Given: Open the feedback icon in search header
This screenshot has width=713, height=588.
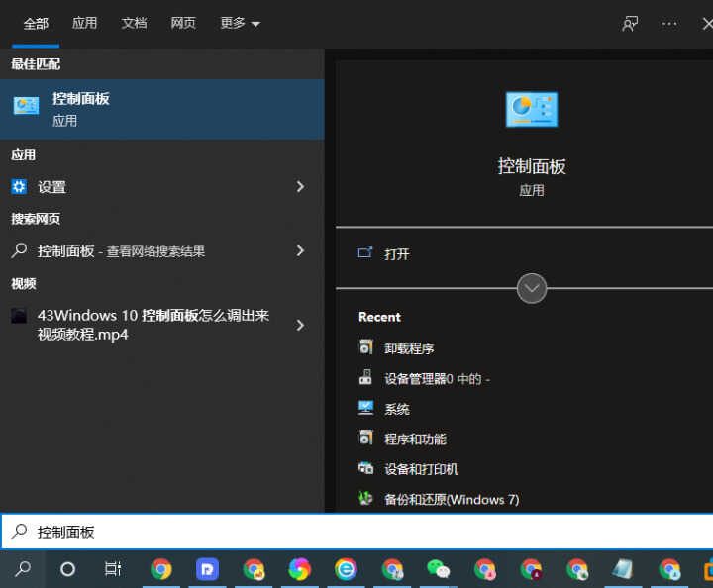Looking at the screenshot, I should point(630,24).
